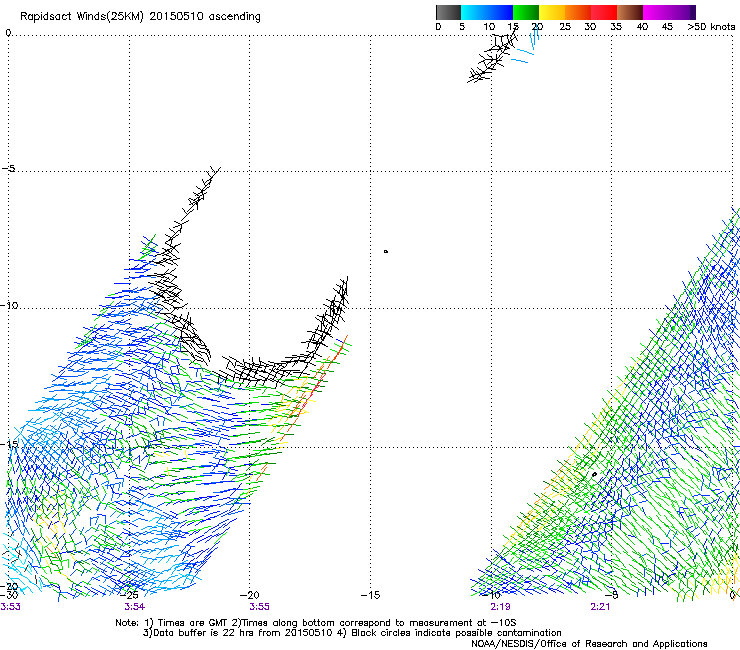Click the '2:19' time label
Image resolution: width=740 pixels, height=650 pixels.
(500, 607)
